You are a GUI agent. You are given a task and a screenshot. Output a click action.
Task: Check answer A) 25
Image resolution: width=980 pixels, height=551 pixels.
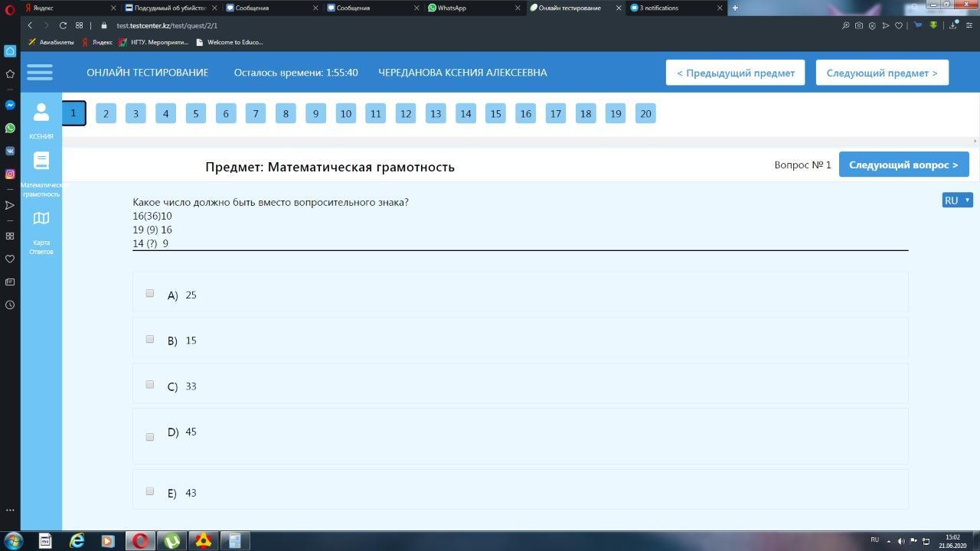[x=150, y=293]
